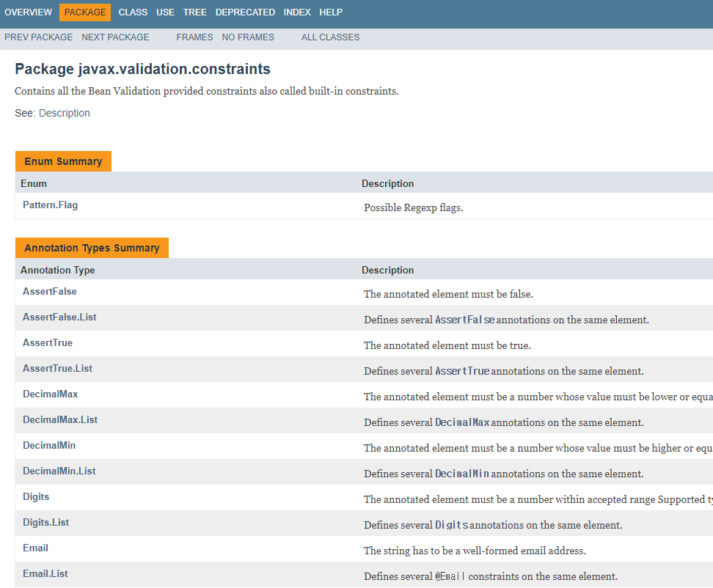Select the highlighted Package tab

tap(85, 12)
